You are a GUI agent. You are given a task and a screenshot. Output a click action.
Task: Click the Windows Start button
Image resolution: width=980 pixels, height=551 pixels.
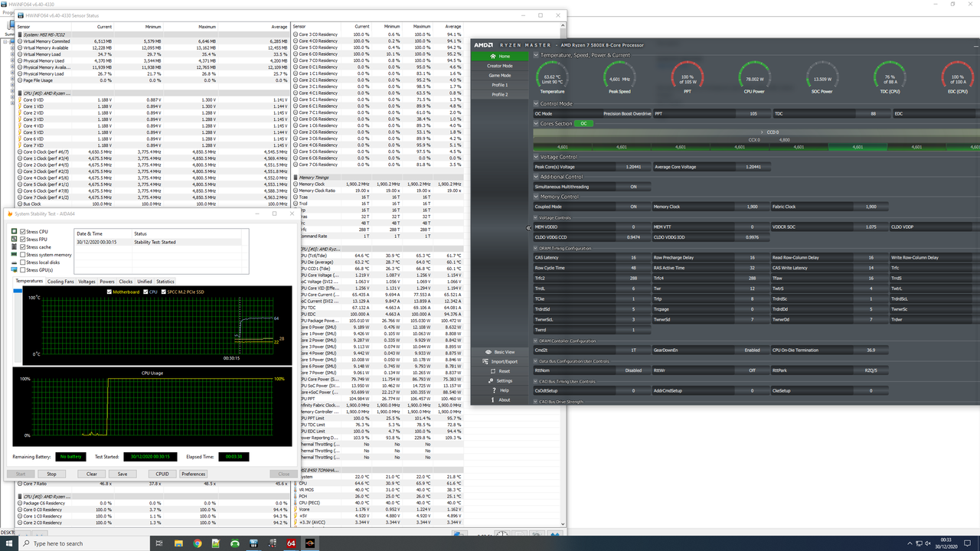click(x=9, y=543)
